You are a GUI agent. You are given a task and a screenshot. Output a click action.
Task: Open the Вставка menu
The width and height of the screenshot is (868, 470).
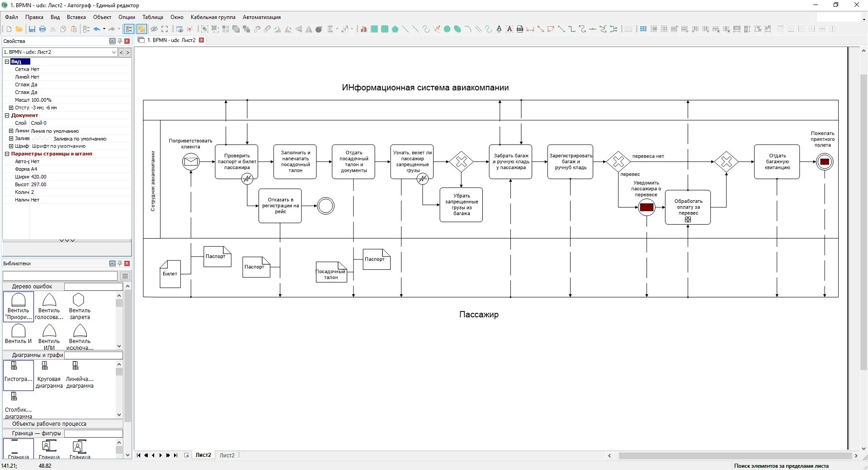[x=76, y=17]
